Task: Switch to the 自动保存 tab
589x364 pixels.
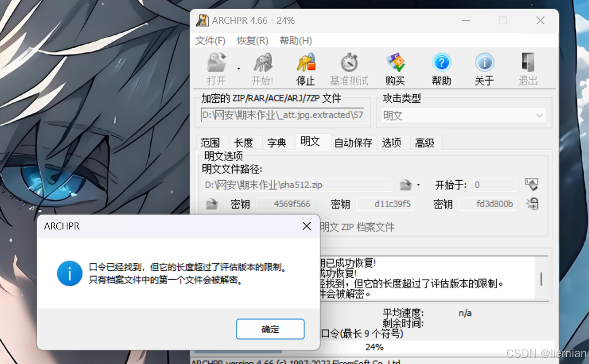Action: (x=353, y=143)
